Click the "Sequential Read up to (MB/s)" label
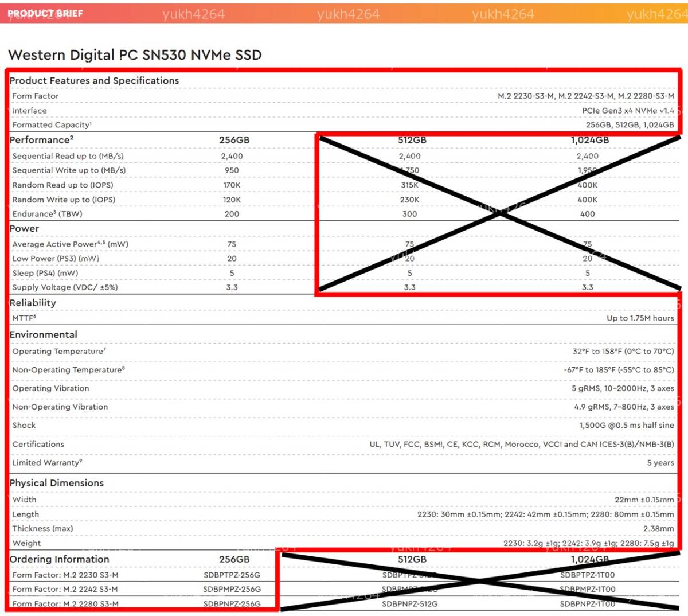The height and width of the screenshot is (616, 688). pos(68,156)
